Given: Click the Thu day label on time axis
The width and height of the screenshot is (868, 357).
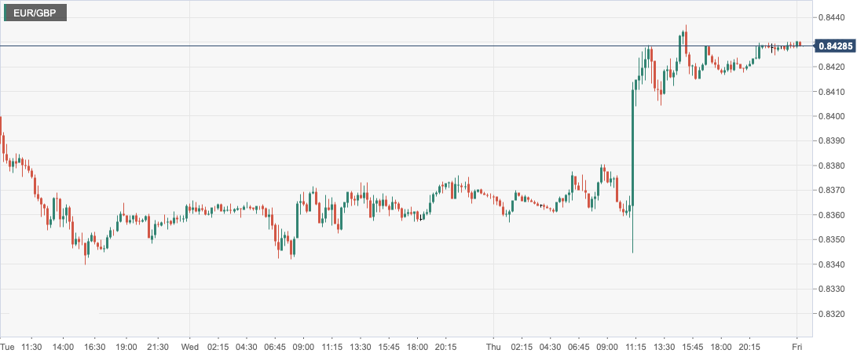Looking at the screenshot, I should tap(493, 347).
